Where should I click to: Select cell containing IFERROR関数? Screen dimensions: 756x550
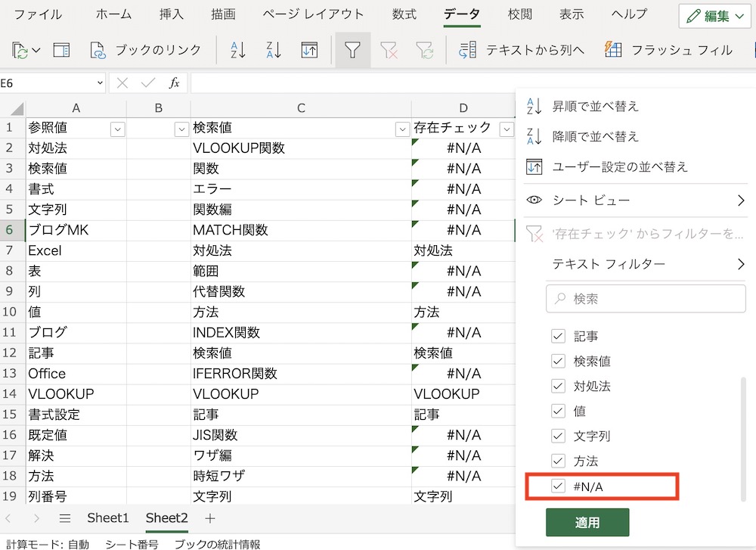pyautogui.click(x=301, y=374)
